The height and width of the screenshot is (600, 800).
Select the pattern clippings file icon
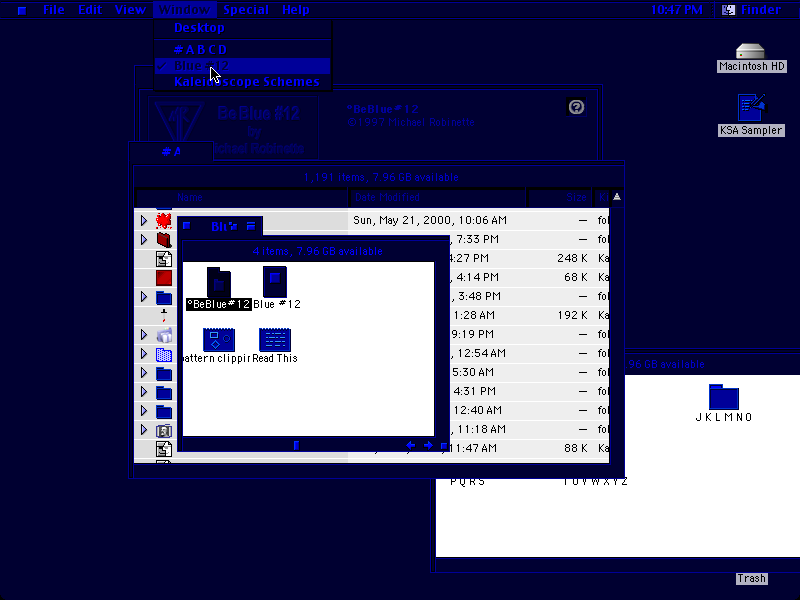[x=219, y=339]
